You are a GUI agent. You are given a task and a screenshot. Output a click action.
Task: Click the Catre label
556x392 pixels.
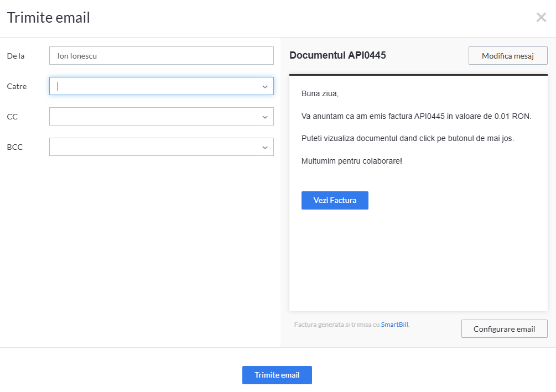pyautogui.click(x=17, y=86)
